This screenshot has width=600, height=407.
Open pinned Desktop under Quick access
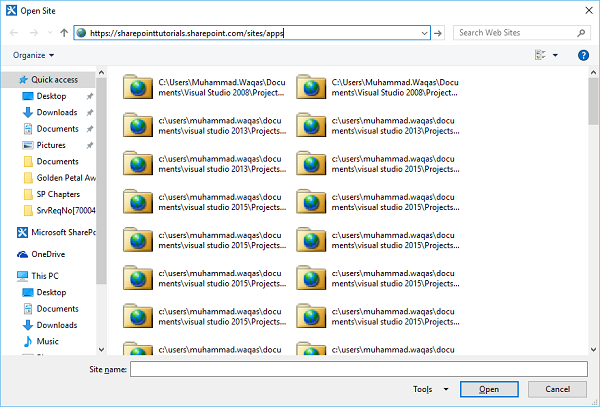pyautogui.click(x=51, y=96)
